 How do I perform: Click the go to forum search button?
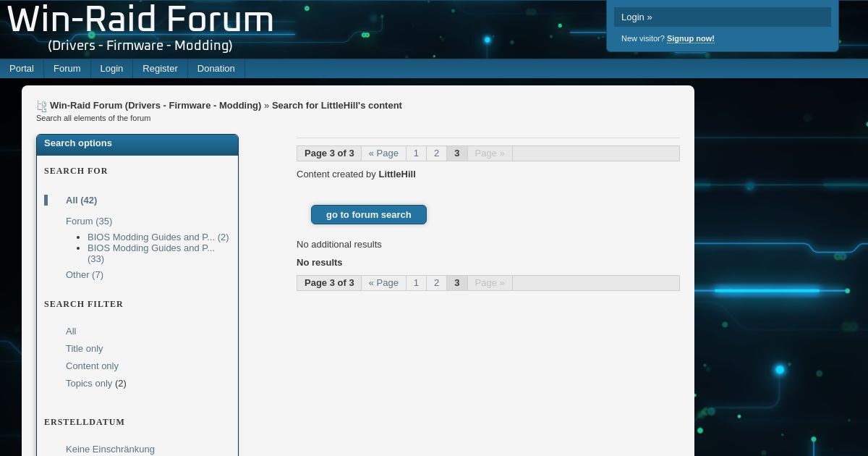tap(369, 214)
